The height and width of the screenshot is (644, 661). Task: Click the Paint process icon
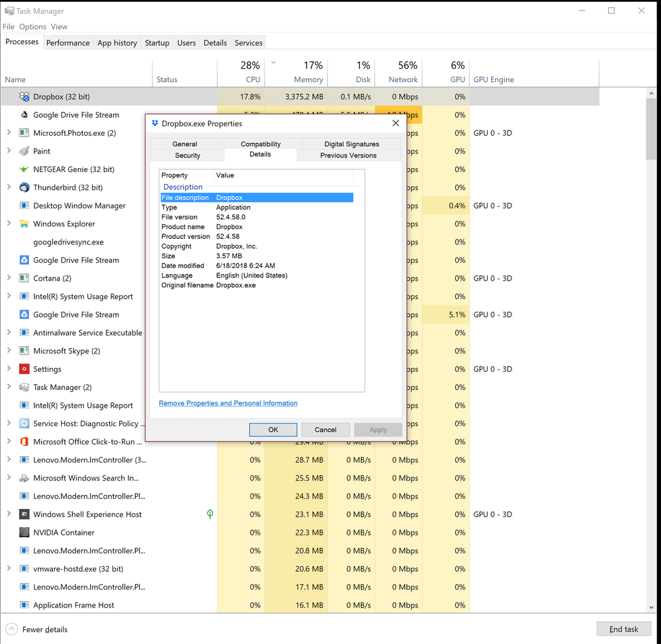pos(24,151)
